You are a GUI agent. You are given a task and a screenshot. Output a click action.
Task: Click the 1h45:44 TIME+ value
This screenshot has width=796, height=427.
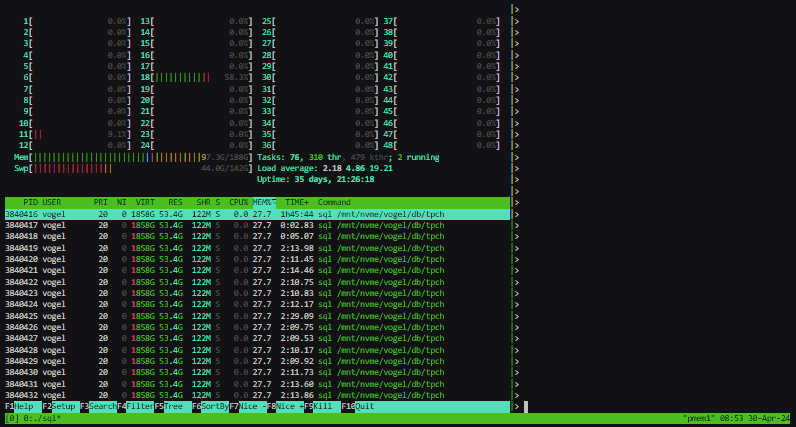click(x=297, y=214)
